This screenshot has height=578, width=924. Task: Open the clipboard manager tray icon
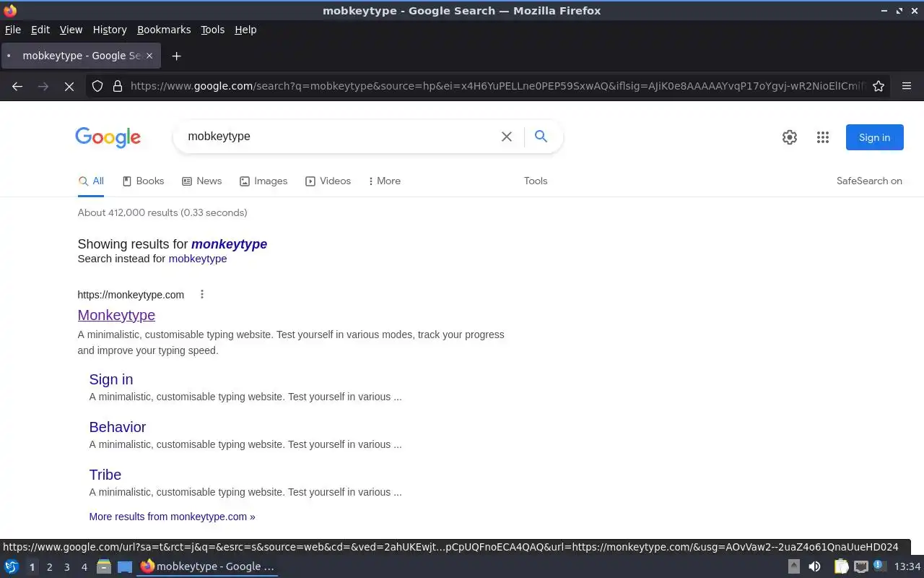point(841,566)
